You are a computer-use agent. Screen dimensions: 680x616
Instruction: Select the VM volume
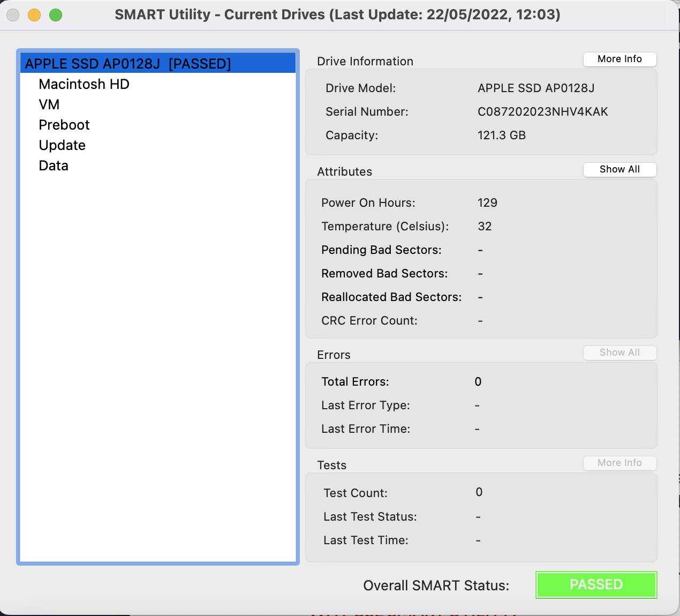(49, 104)
